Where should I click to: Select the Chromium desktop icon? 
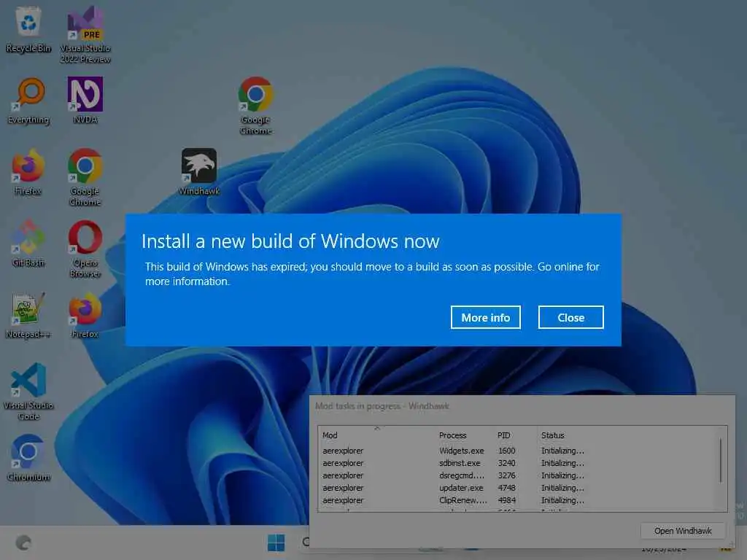point(28,458)
